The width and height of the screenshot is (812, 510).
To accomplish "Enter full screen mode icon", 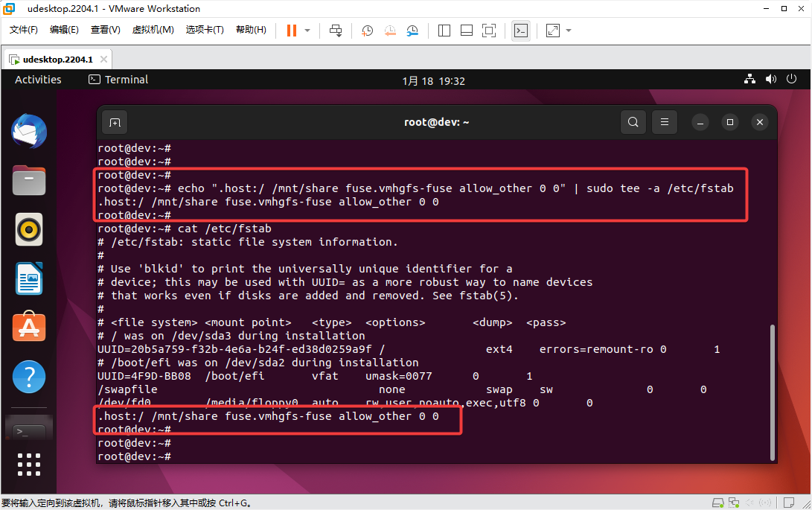I will pos(489,31).
